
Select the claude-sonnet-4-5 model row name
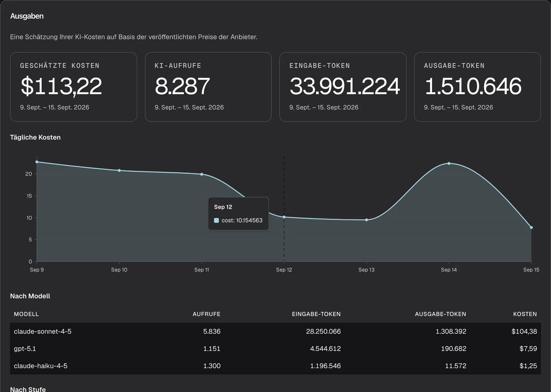[x=43, y=331]
